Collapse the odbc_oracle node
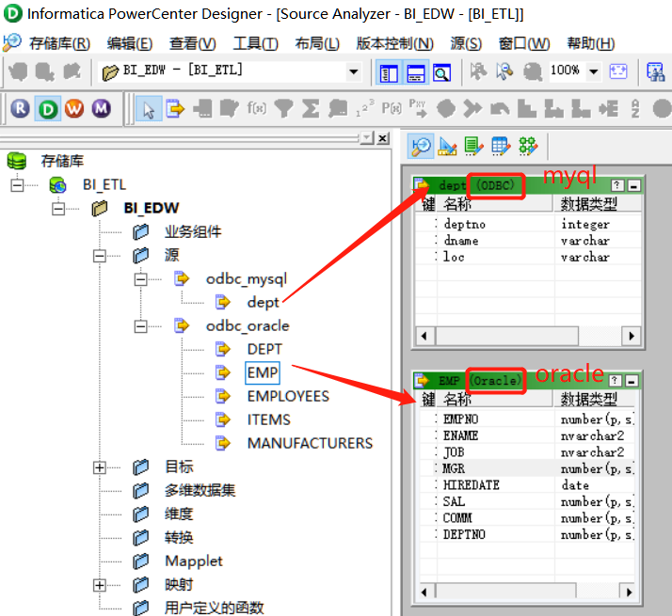The image size is (672, 616). [140, 326]
